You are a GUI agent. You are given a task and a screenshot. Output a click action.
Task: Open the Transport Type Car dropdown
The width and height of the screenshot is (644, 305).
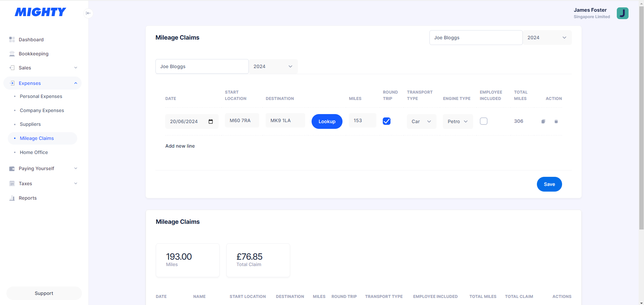[x=421, y=121]
